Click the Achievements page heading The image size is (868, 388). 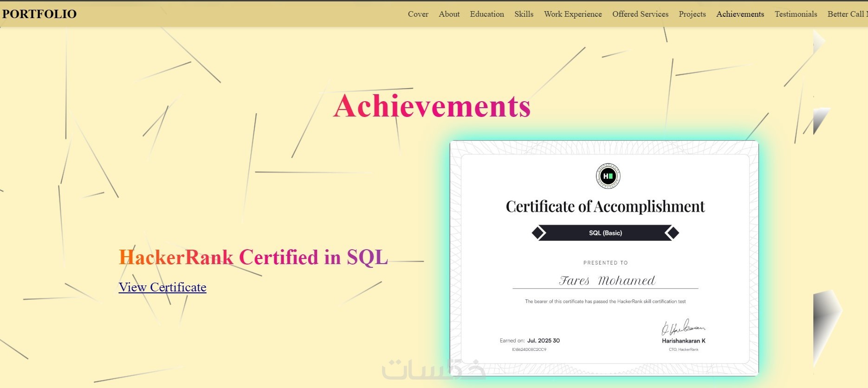pos(432,106)
